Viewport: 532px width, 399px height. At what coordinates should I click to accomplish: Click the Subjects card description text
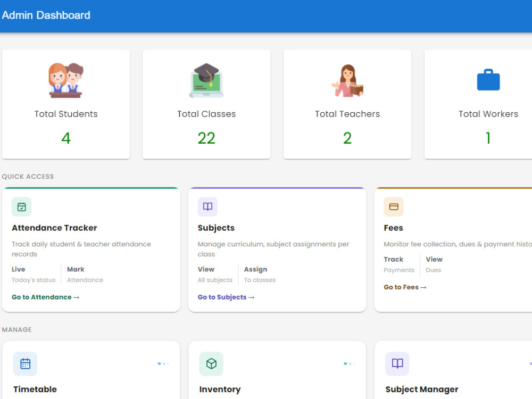273,249
